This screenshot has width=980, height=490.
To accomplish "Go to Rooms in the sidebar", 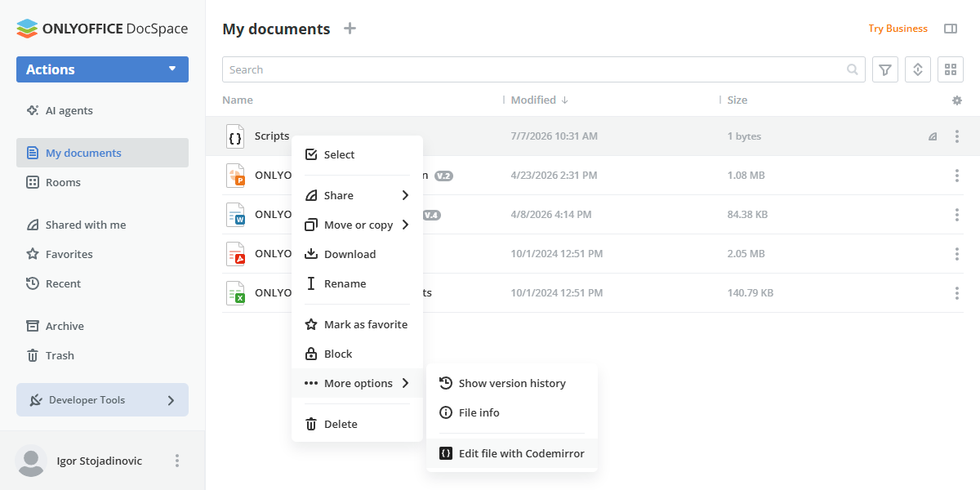I will click(102, 182).
